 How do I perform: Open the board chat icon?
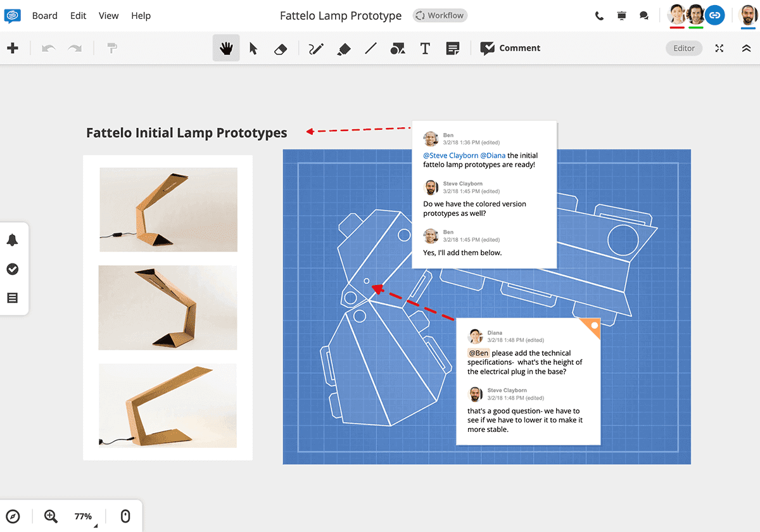[644, 15]
